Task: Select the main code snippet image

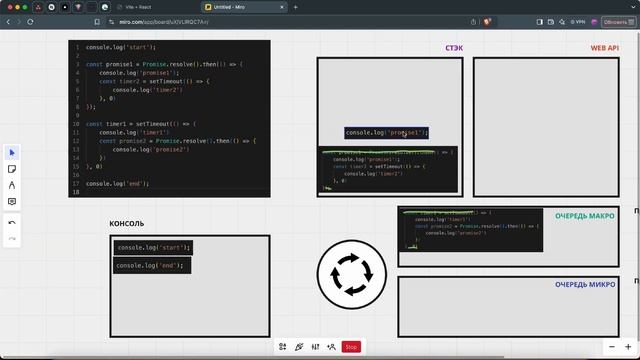Action: point(169,119)
